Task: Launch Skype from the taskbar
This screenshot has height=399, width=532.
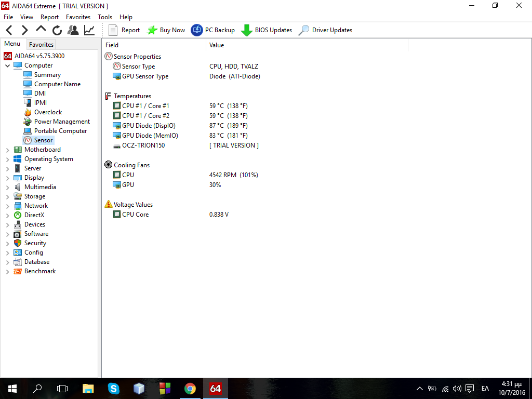Action: (114, 389)
